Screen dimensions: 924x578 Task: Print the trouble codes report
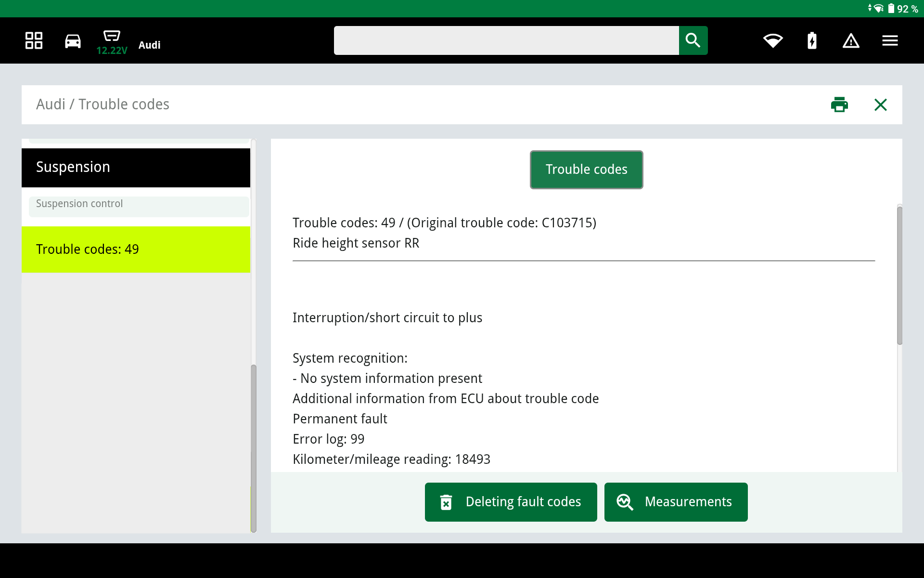click(839, 105)
